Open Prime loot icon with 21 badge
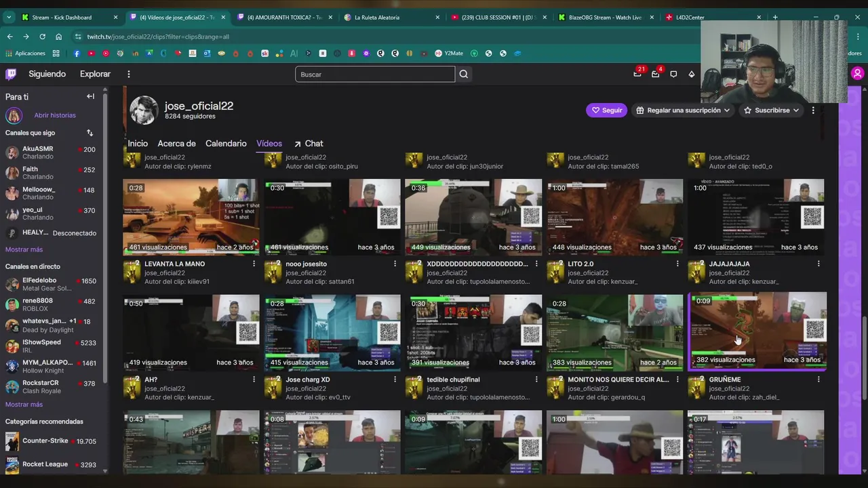Image resolution: width=868 pixels, height=488 pixels. (637, 74)
